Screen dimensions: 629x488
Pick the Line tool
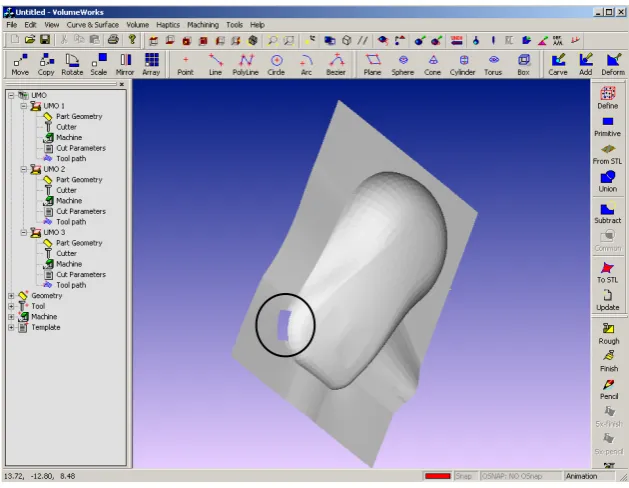pos(215,65)
